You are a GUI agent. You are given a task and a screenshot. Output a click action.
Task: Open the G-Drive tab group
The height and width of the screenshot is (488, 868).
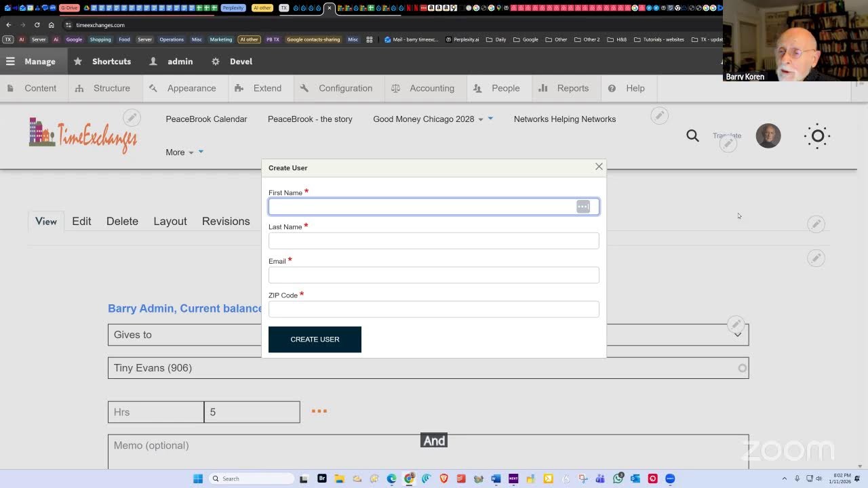coord(69,8)
